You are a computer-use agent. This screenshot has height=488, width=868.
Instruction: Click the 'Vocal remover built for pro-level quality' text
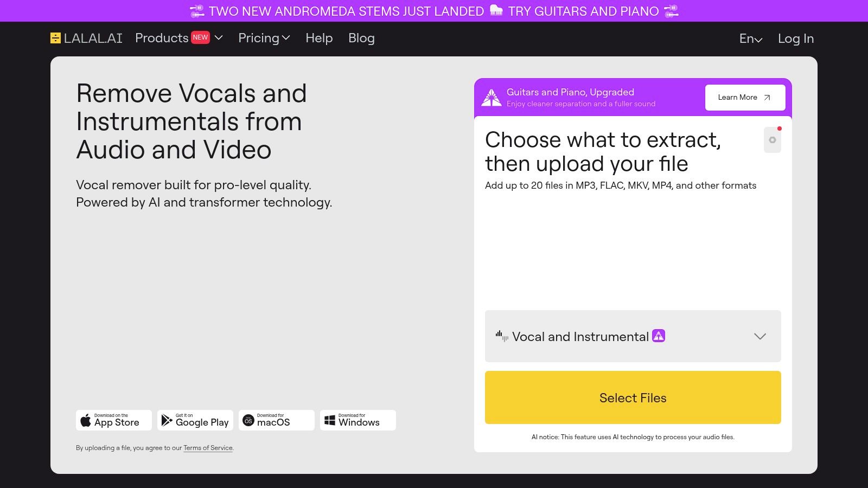point(194,185)
